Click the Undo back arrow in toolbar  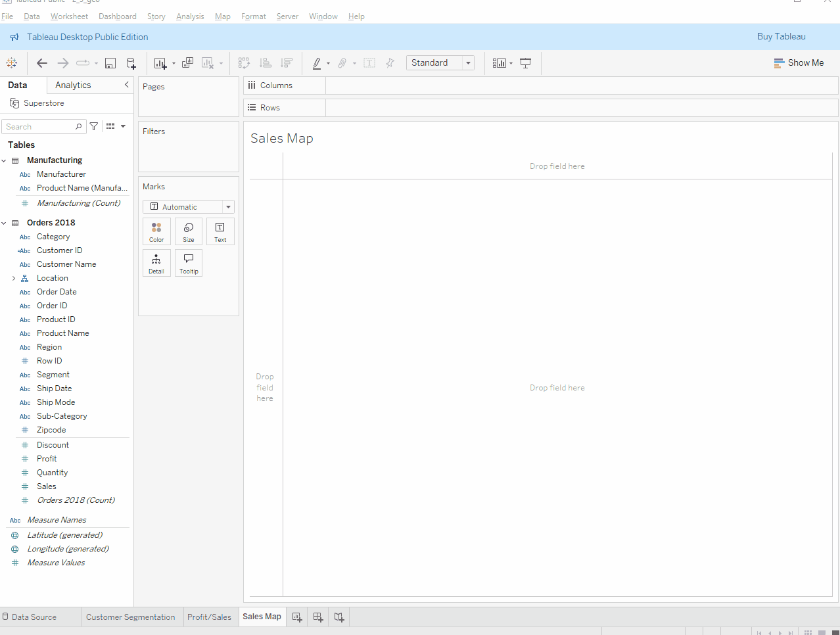click(42, 63)
